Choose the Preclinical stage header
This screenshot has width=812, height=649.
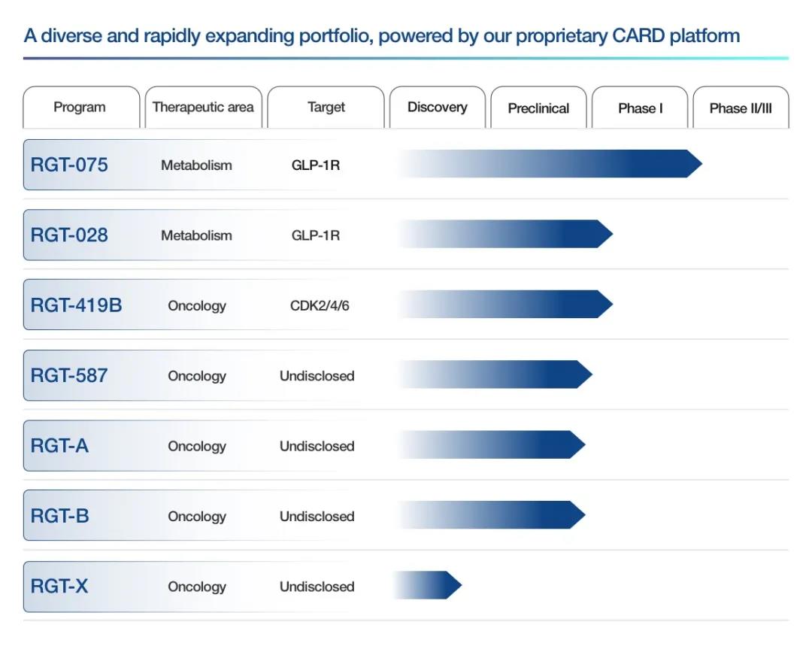[x=538, y=108]
